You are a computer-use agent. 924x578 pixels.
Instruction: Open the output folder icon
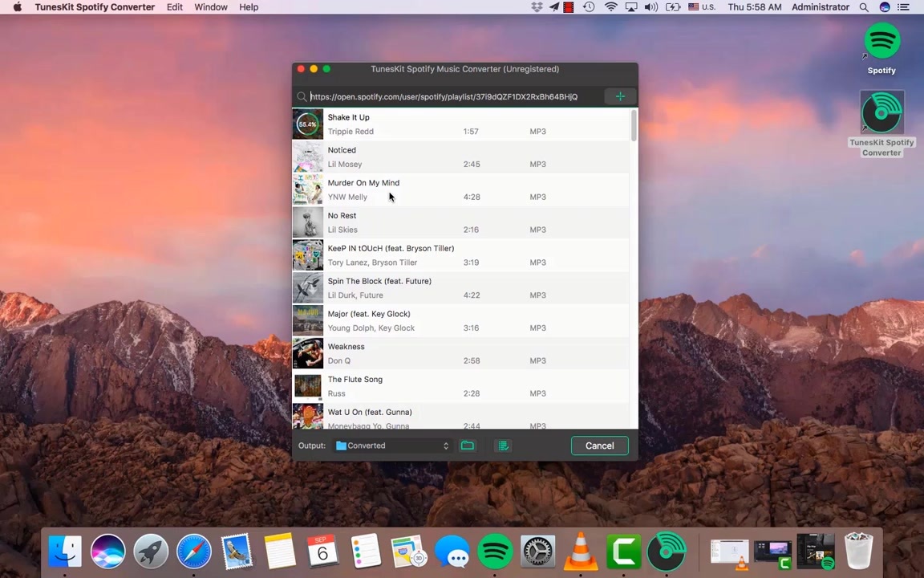[x=468, y=446]
